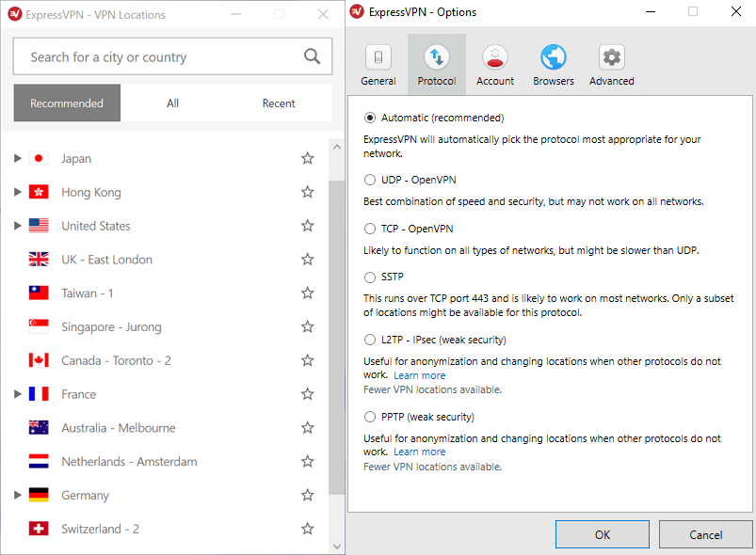Select Netherlands - Amsterdam location
The height and width of the screenshot is (555, 756).
[165, 462]
